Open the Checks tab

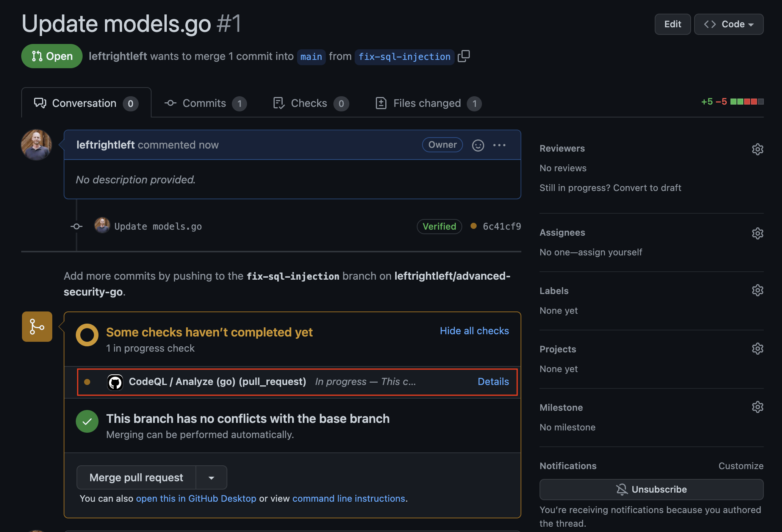click(310, 103)
